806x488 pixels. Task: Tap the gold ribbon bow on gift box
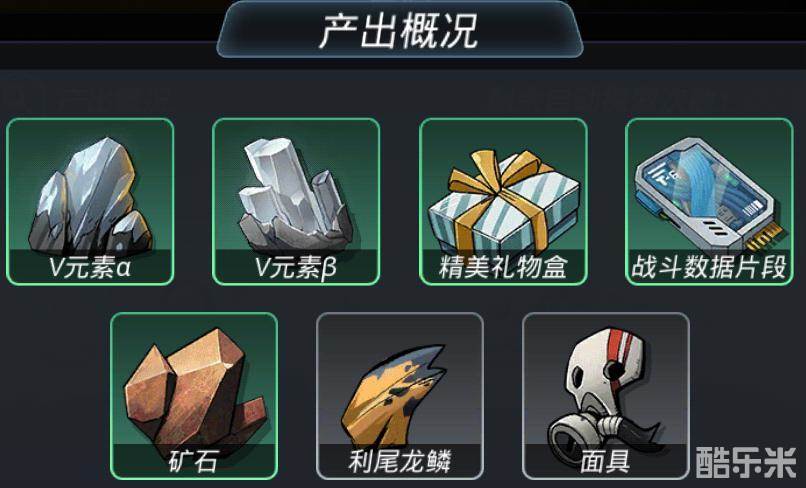499,174
